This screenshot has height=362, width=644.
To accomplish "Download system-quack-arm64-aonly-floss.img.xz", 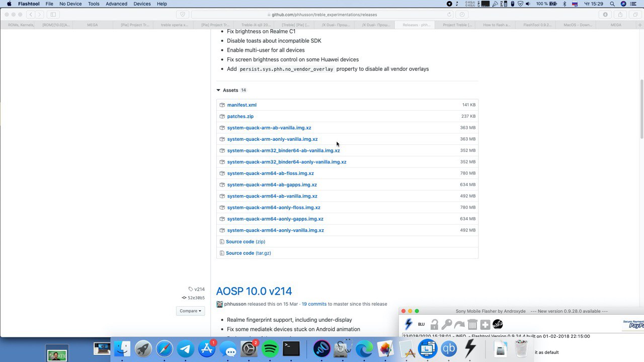I will [x=274, y=208].
